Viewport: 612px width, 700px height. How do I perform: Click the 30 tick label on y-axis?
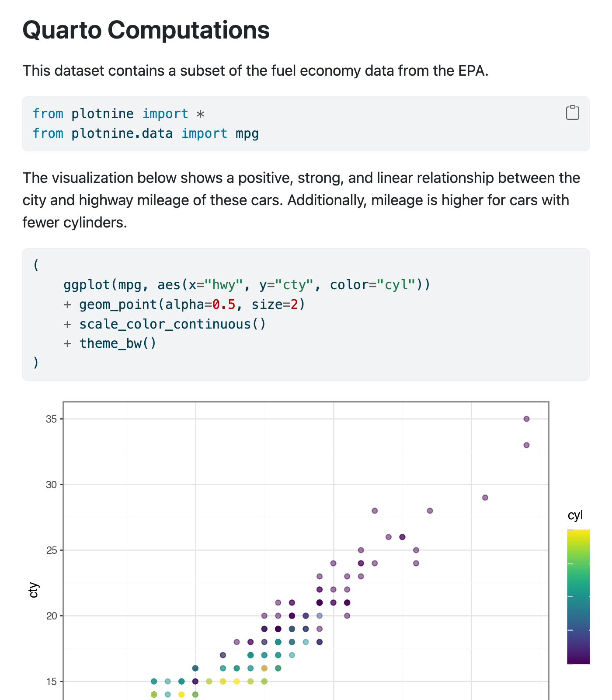click(x=51, y=484)
